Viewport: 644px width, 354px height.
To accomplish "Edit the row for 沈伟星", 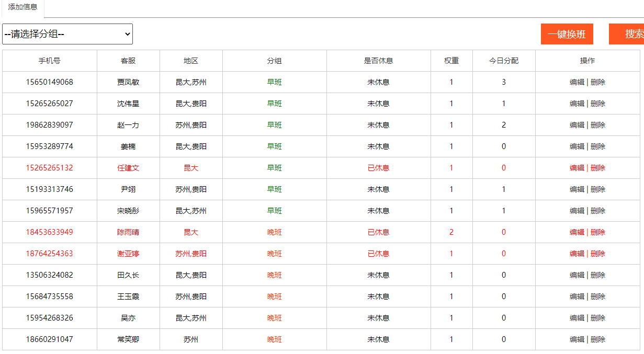I will click(x=577, y=104).
